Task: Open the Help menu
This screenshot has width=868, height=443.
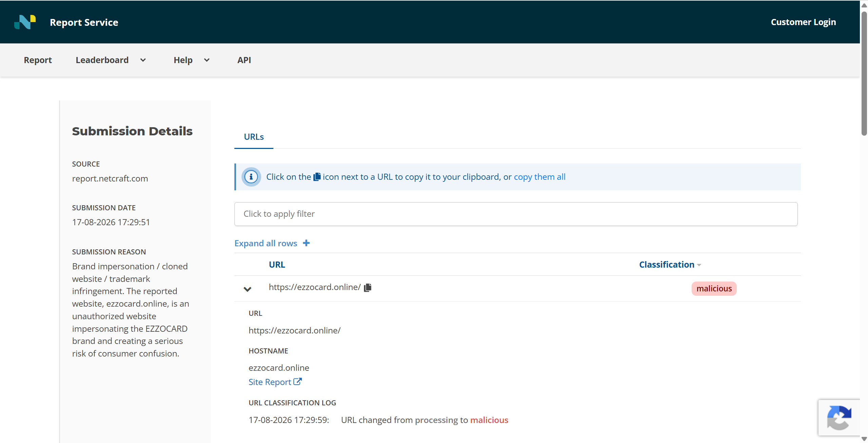Action: click(183, 60)
